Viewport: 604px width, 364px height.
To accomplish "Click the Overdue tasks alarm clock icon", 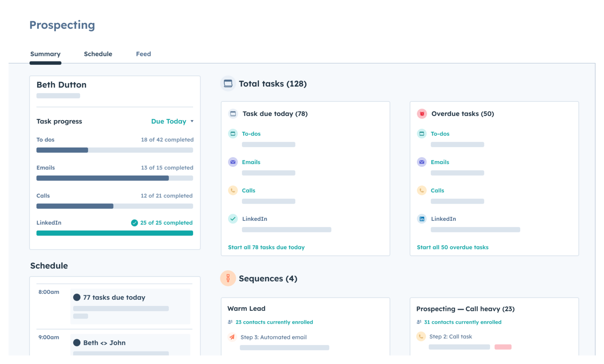I will pos(422,114).
